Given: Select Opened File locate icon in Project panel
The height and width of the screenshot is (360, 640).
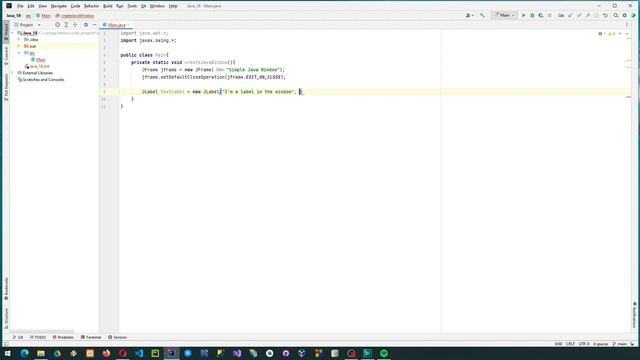Looking at the screenshot, I should (x=57, y=25).
